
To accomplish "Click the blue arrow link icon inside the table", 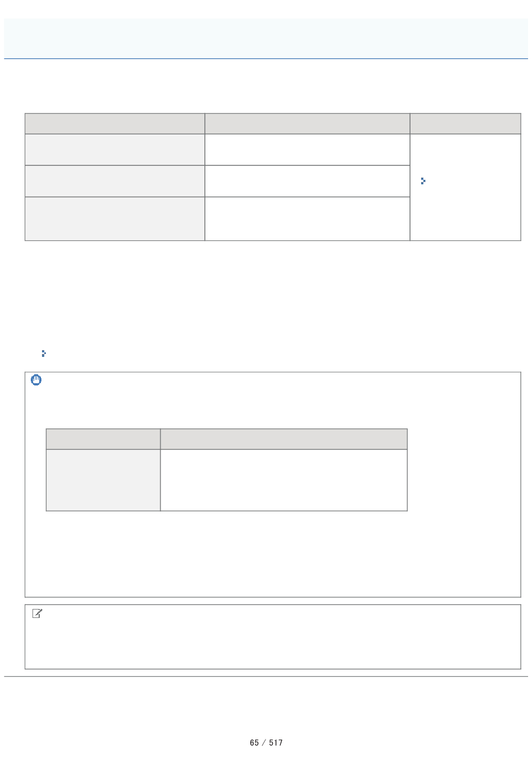I will coord(423,181).
